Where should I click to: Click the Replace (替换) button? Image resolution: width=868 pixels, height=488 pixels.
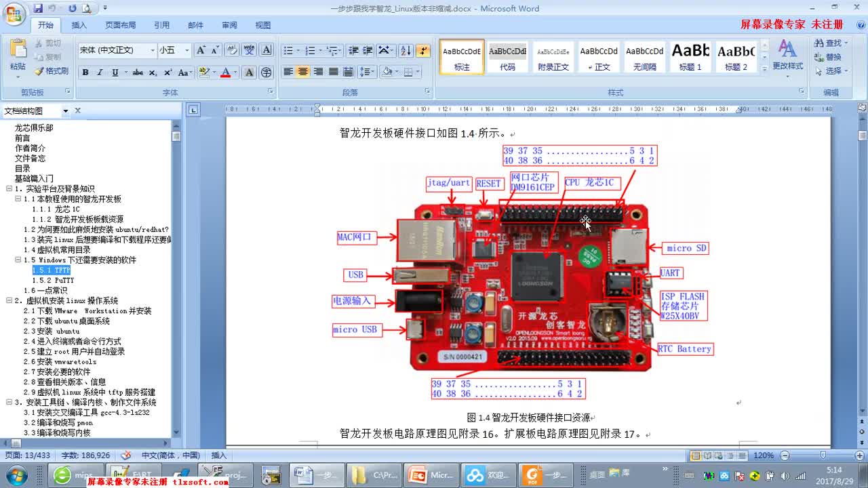tap(827, 57)
